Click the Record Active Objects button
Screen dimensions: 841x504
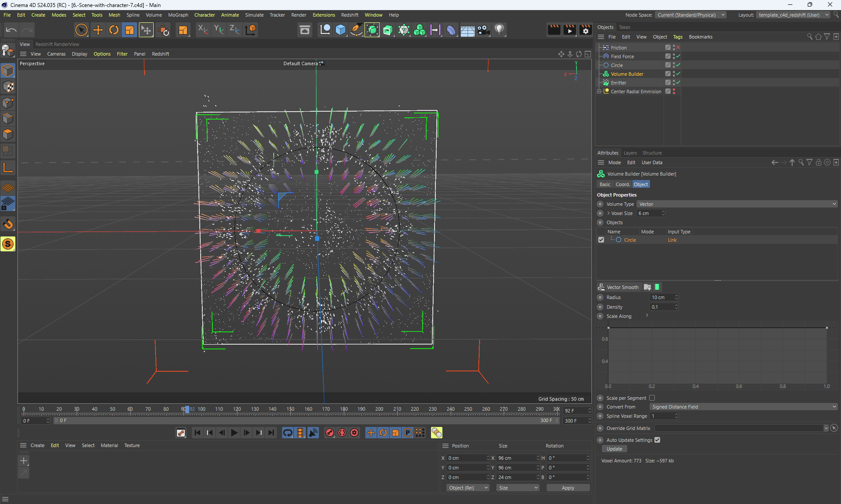(330, 433)
